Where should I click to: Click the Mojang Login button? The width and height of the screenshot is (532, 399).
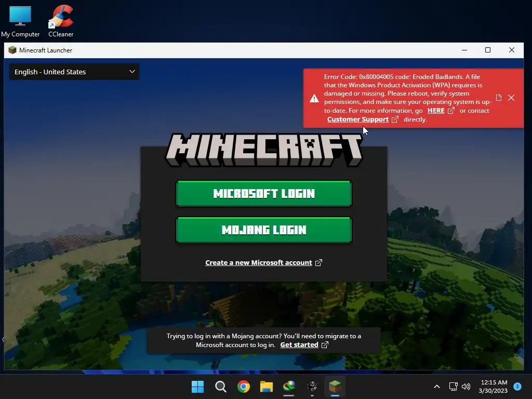click(x=264, y=230)
